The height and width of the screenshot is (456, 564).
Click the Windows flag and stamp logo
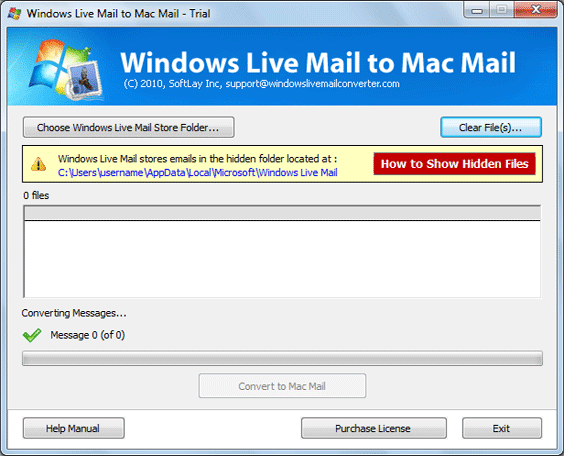pyautogui.click(x=65, y=70)
